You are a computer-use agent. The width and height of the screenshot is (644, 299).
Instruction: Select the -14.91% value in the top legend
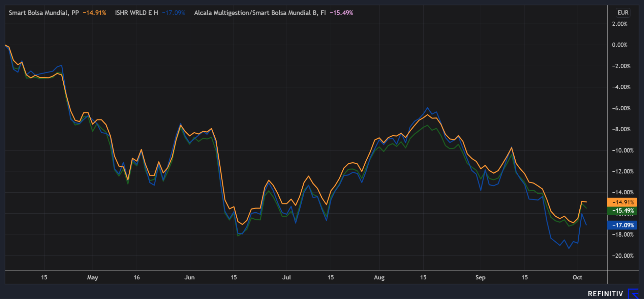[x=94, y=13]
